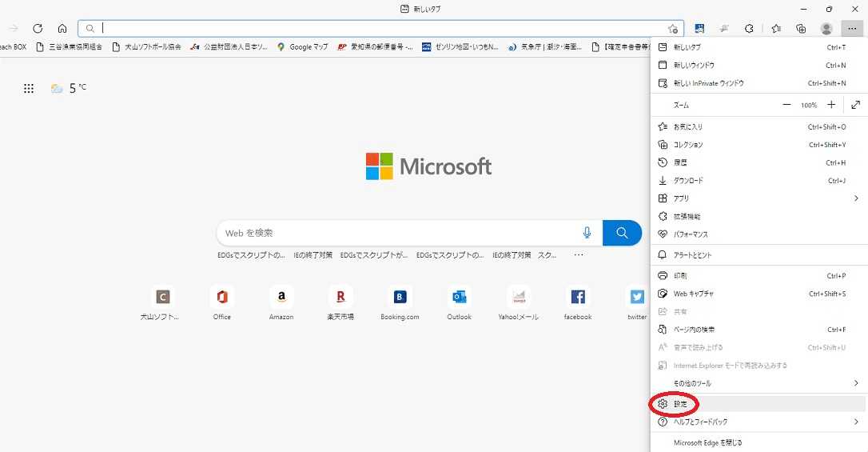Image resolution: width=868 pixels, height=452 pixels.
Task: Select 新しいウィンドウ menu item
Action: (759, 65)
